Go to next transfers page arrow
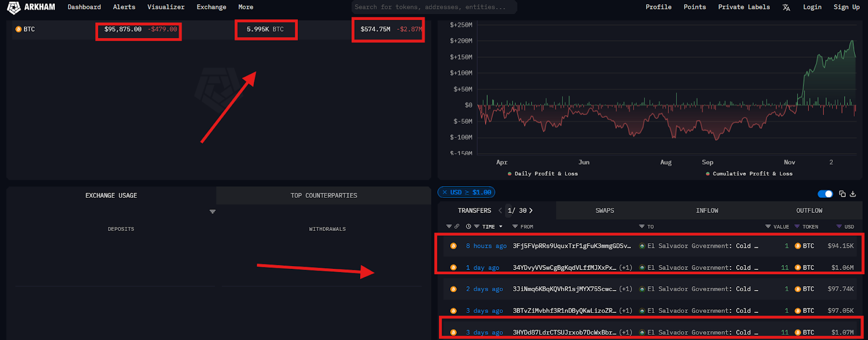Viewport: 868px width, 340px height. 531,211
